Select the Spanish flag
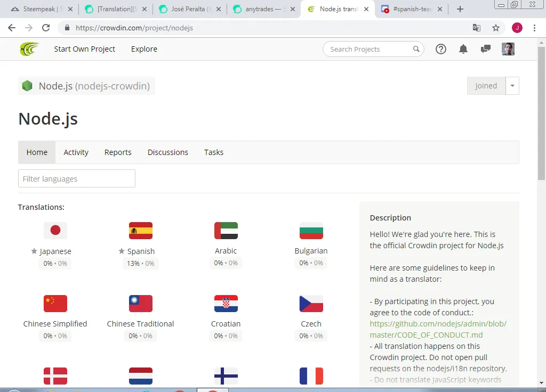 [x=141, y=230]
